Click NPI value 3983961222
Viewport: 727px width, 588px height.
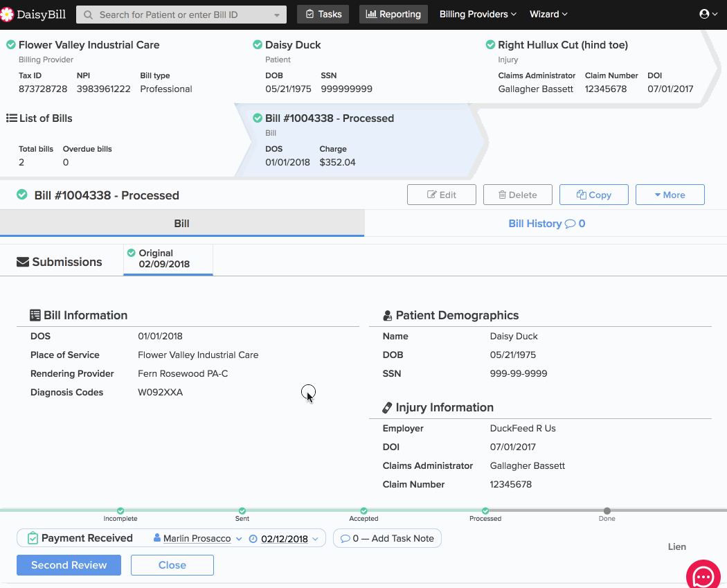(x=103, y=89)
